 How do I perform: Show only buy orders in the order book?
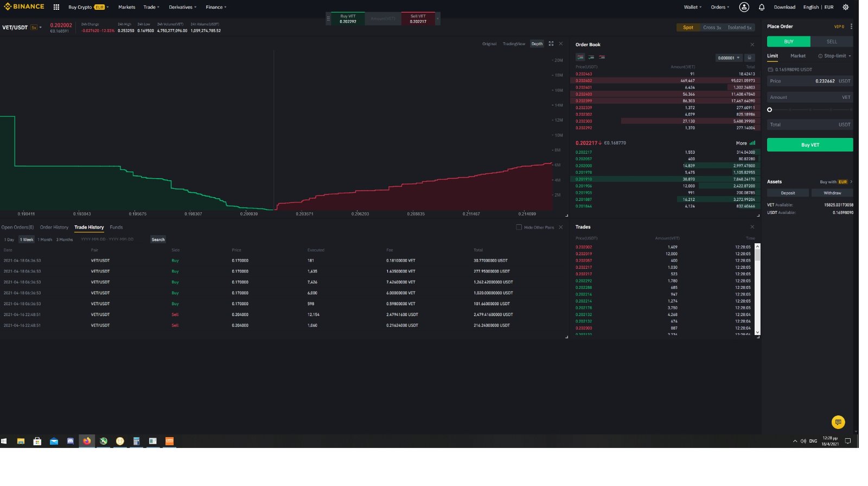click(x=591, y=57)
